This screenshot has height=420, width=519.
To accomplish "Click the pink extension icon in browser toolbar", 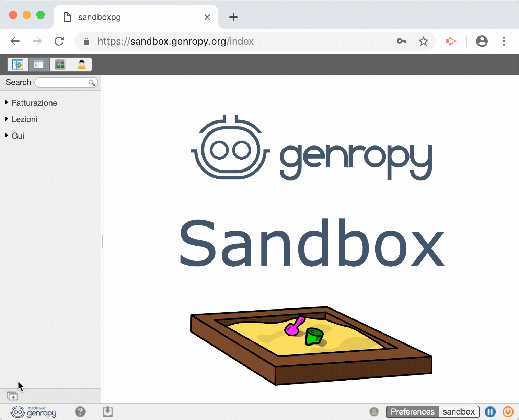I will 451,41.
